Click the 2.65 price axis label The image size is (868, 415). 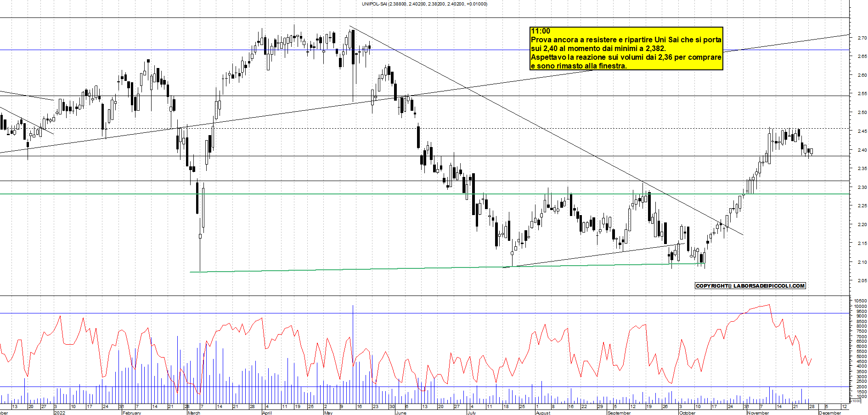pos(862,56)
